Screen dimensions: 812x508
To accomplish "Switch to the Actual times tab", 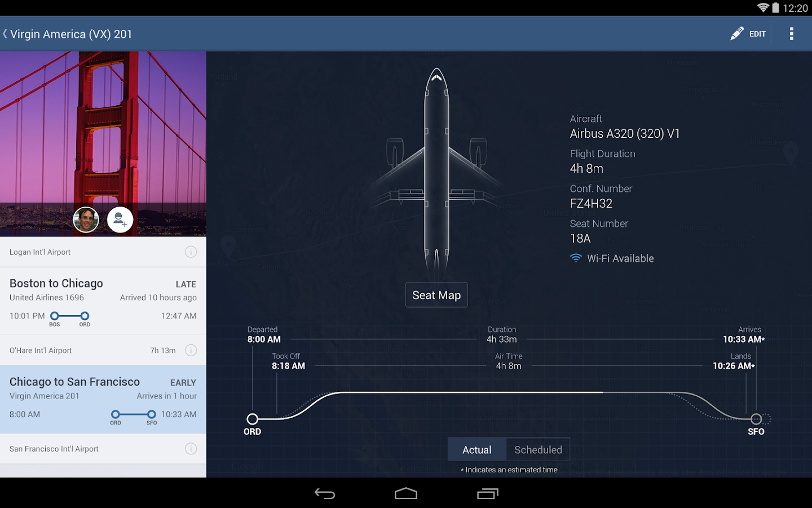I will (477, 450).
